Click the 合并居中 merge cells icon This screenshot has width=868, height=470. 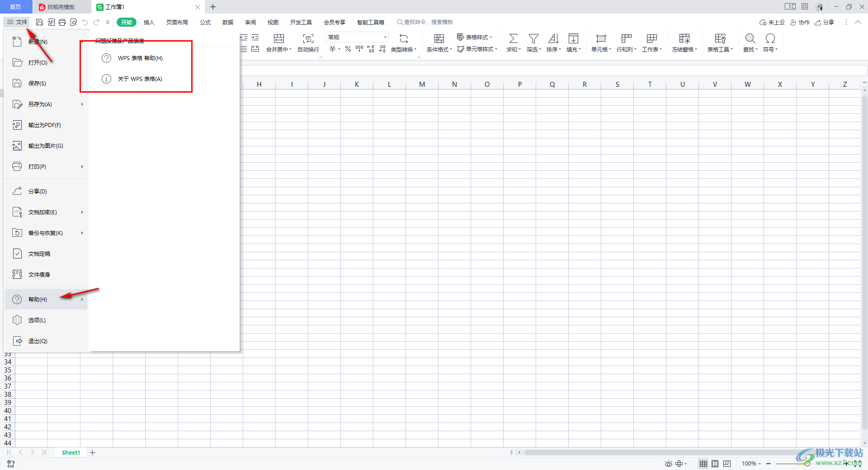(279, 38)
